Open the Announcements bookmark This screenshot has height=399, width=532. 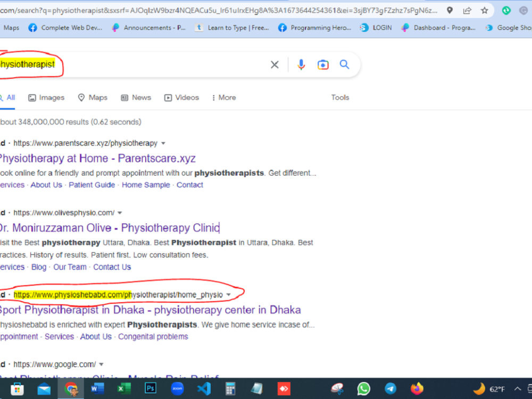(x=148, y=28)
